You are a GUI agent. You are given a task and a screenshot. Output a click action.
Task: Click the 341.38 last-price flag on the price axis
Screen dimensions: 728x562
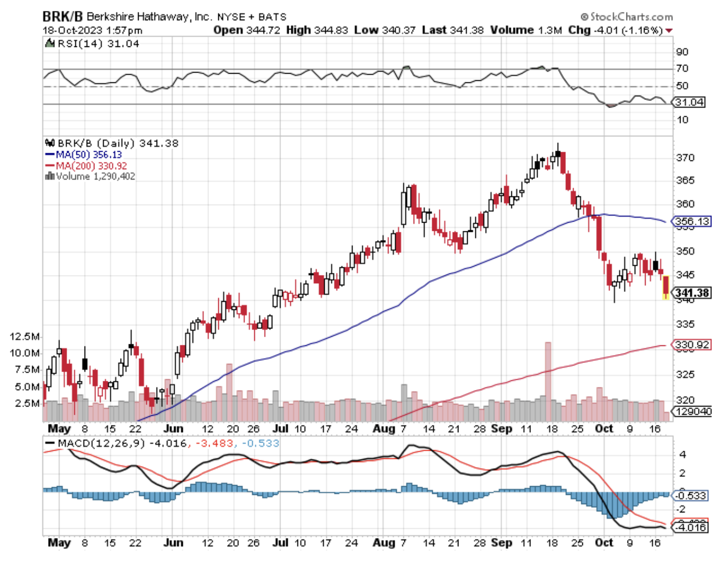pyautogui.click(x=692, y=293)
